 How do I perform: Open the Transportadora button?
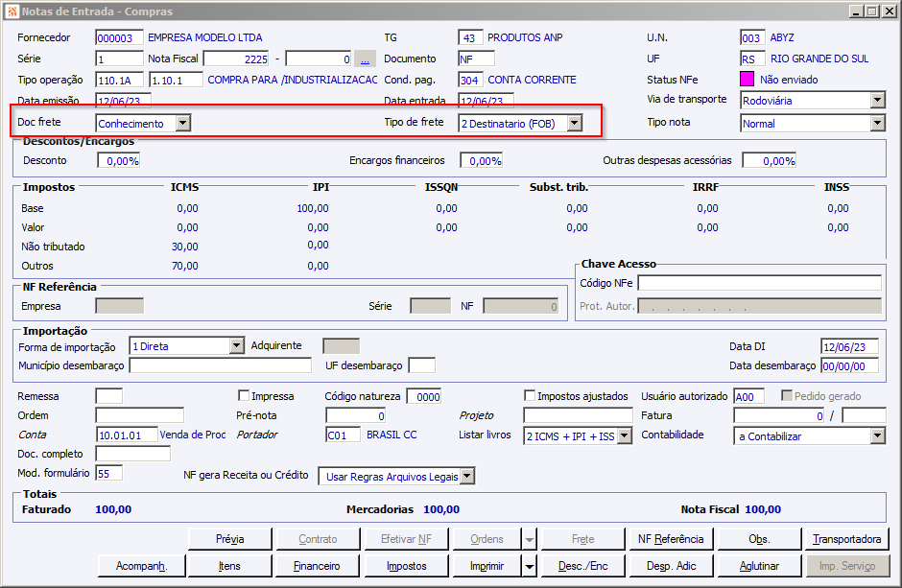(846, 539)
